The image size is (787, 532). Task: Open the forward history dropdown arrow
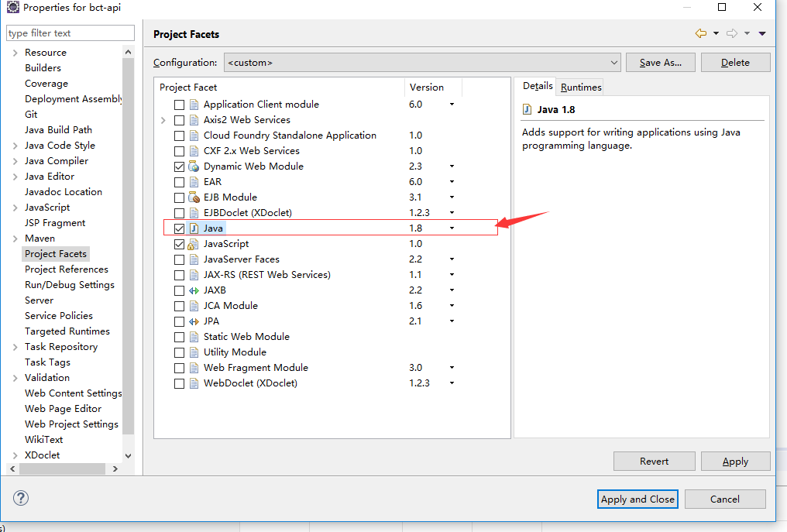point(747,33)
